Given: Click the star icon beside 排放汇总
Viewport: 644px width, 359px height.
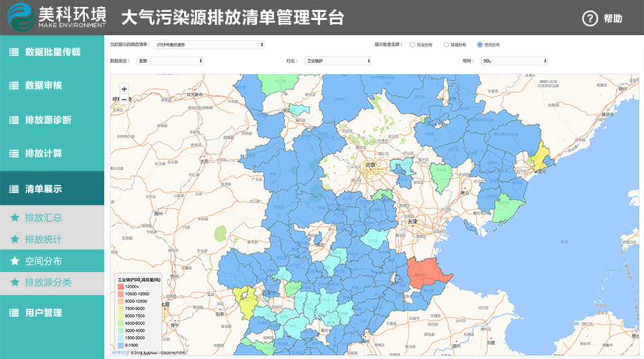Looking at the screenshot, I should pos(15,218).
